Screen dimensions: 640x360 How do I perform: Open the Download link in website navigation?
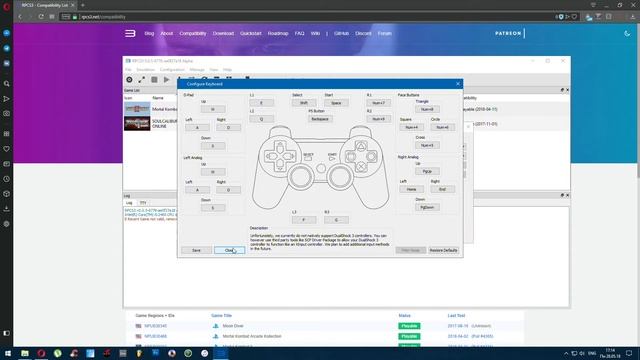[x=223, y=33]
